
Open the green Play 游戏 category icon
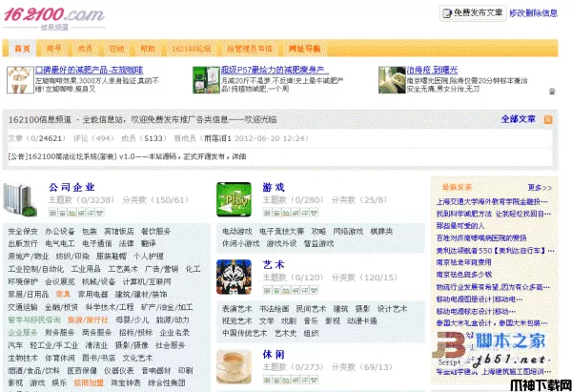[x=234, y=199]
